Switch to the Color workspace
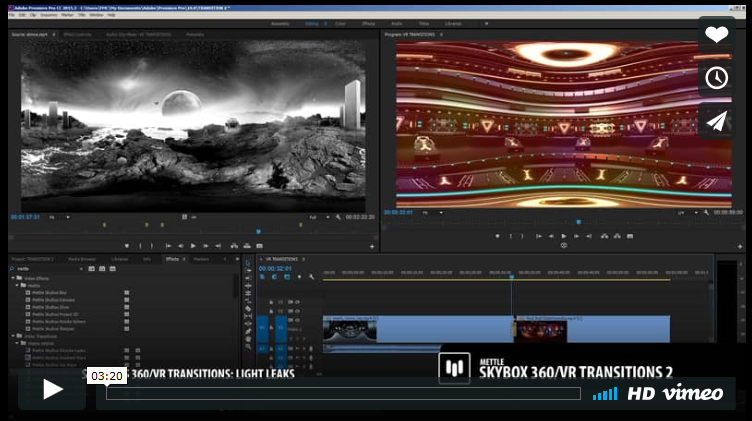Screen dimensions: 752x421 click(340, 23)
